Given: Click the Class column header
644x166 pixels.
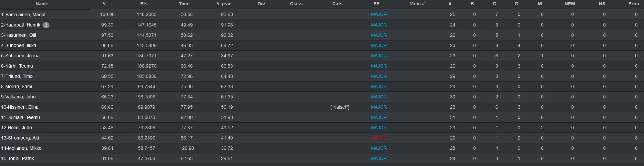Looking at the screenshot, I should [x=296, y=4].
